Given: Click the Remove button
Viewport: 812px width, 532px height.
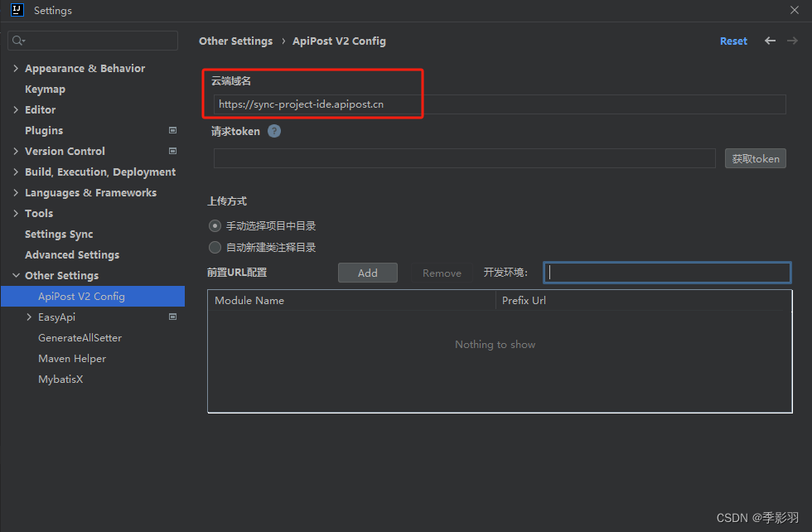Looking at the screenshot, I should click(442, 273).
